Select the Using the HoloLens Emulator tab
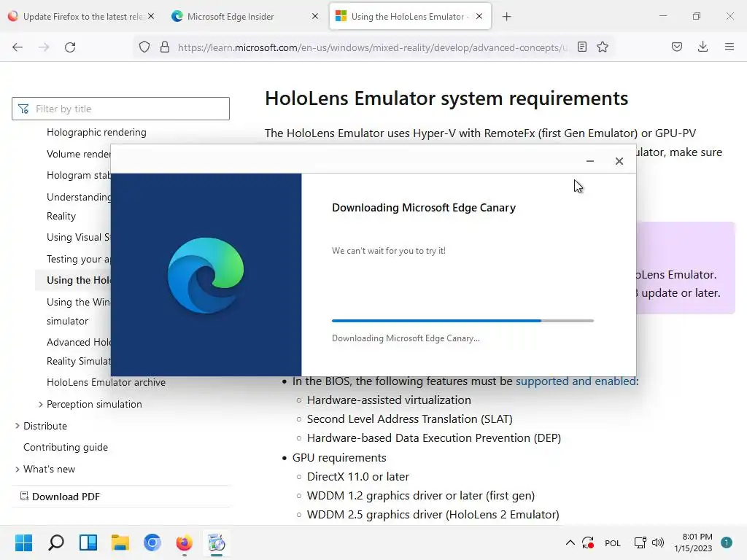This screenshot has height=560, width=747. [x=410, y=17]
